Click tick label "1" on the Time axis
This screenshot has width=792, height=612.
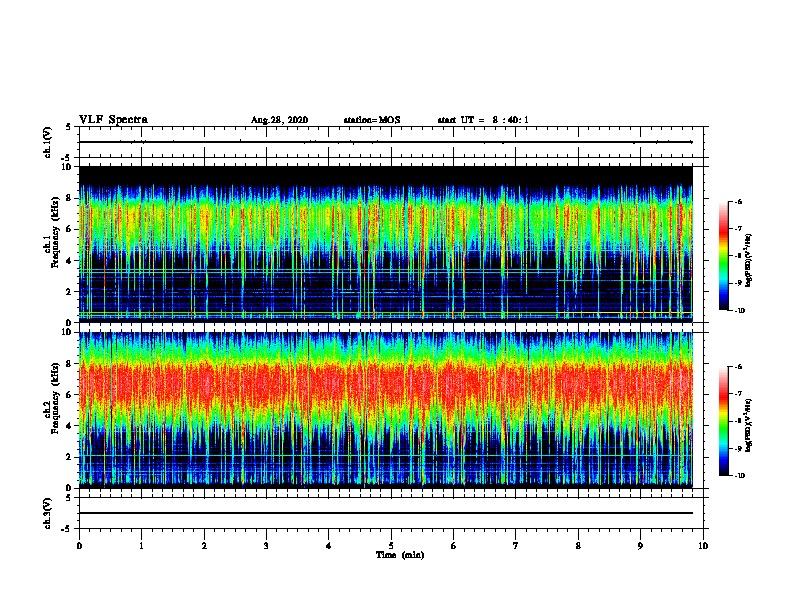pos(141,546)
